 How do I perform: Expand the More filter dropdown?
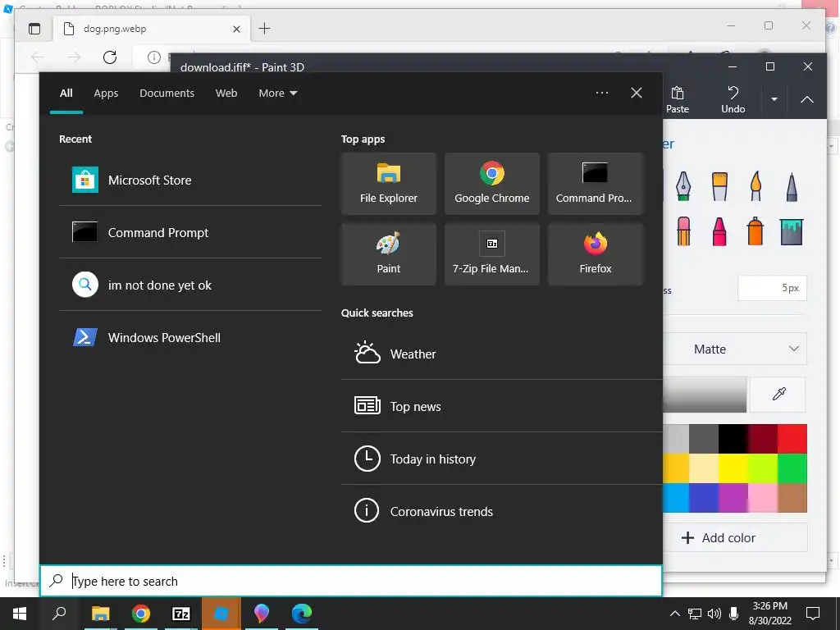277,94
